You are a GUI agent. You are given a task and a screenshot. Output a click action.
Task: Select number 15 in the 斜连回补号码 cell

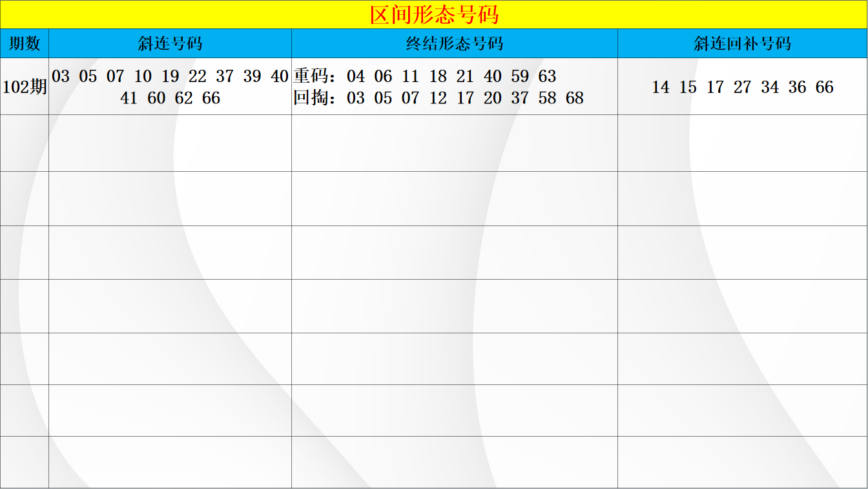[x=688, y=87]
